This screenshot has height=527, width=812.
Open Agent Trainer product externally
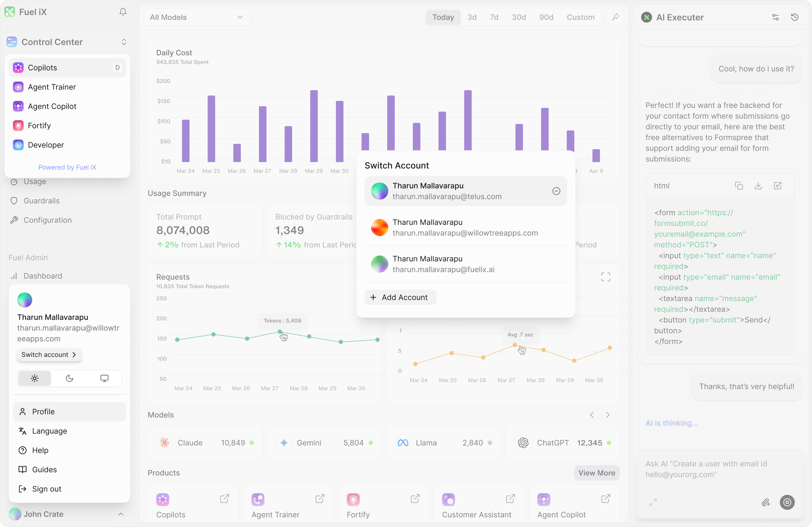click(320, 499)
